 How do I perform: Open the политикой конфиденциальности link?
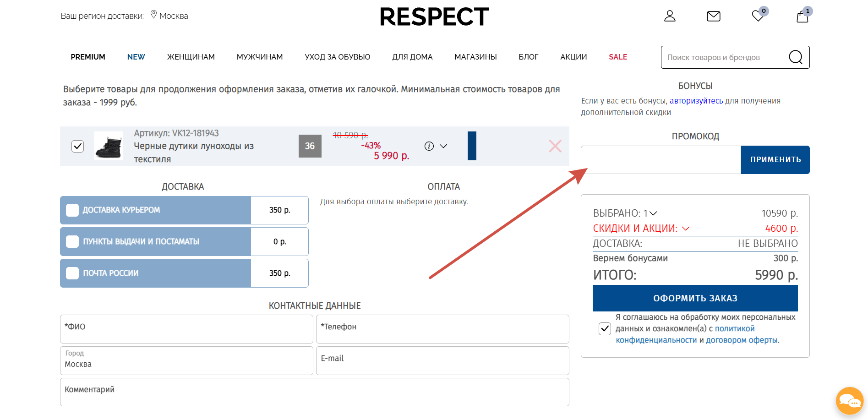click(685, 334)
